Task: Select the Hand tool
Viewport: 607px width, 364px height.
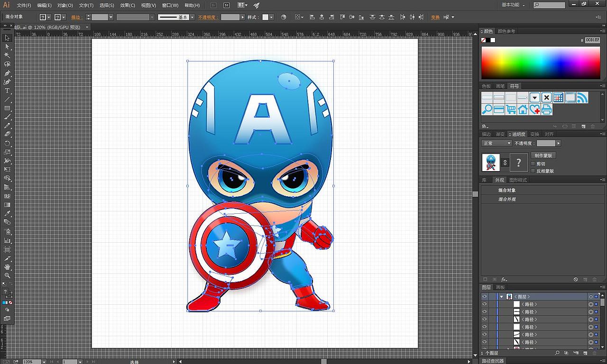Action: point(7,267)
